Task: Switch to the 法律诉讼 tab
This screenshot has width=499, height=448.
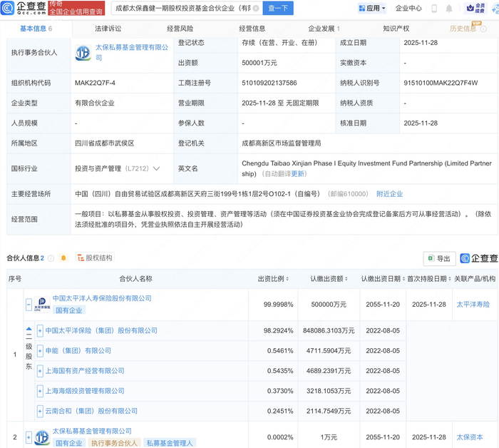Action: (108, 29)
